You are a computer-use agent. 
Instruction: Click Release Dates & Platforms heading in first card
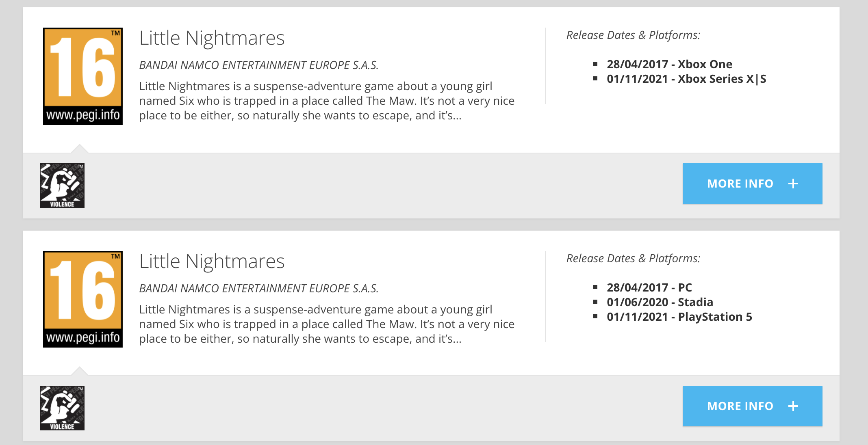633,35
